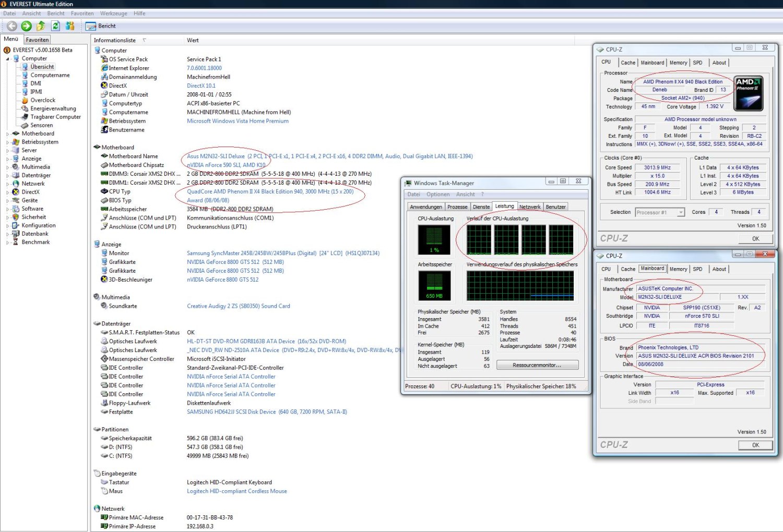Open the Werkzeuge menu
The width and height of the screenshot is (783, 532).
pos(113,14)
